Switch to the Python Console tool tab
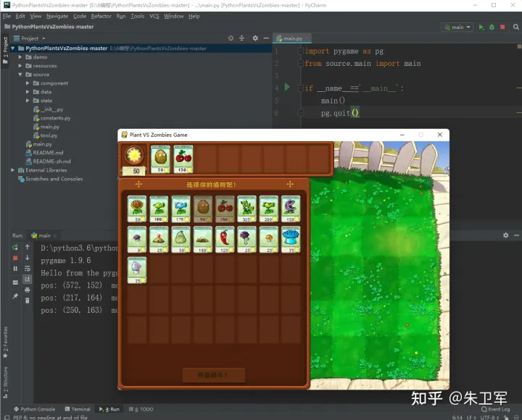The height and width of the screenshot is (420, 522). [x=35, y=409]
